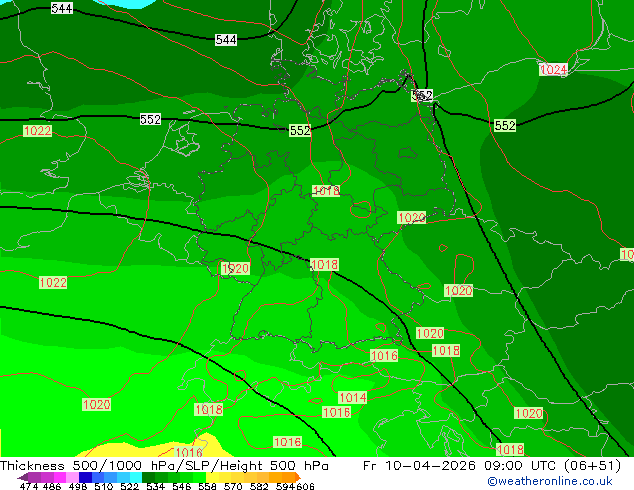Click the yellow legend swatch after 558
This screenshot has width=634, height=490.
tap(213, 477)
